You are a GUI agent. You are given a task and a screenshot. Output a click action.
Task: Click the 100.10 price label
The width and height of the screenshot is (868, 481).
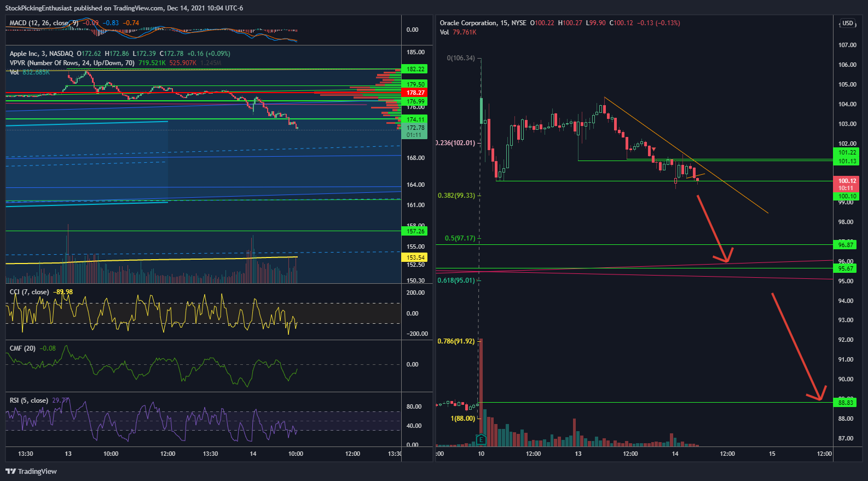click(847, 196)
